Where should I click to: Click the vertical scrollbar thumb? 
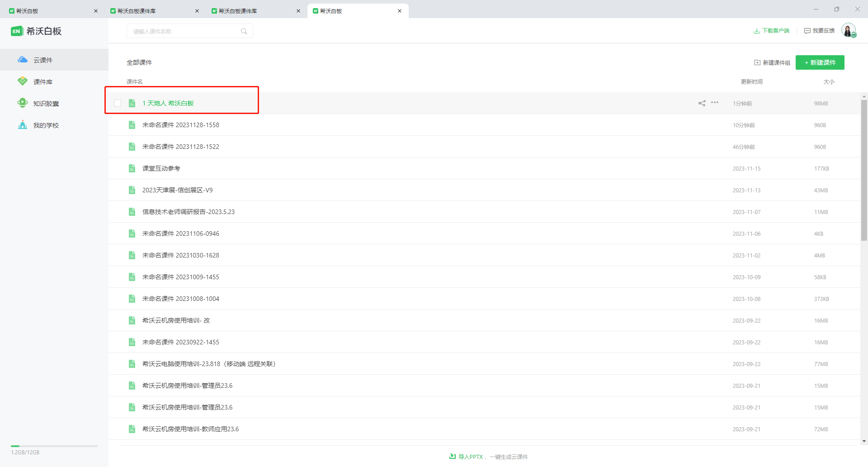pyautogui.click(x=864, y=170)
